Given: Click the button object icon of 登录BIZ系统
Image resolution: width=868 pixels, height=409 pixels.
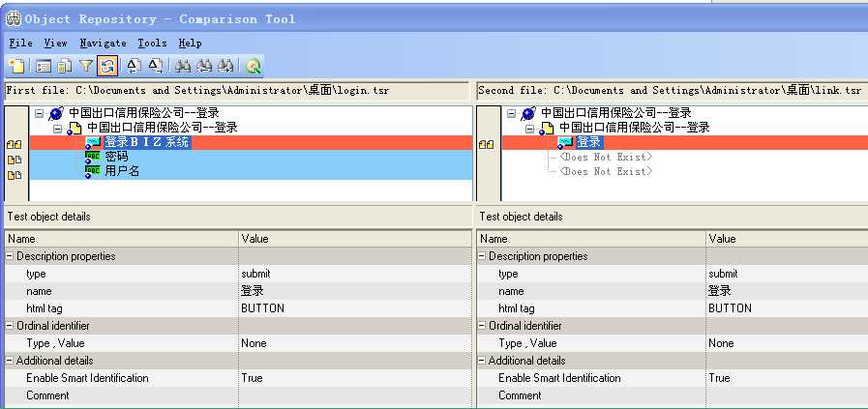Looking at the screenshot, I should [x=93, y=143].
